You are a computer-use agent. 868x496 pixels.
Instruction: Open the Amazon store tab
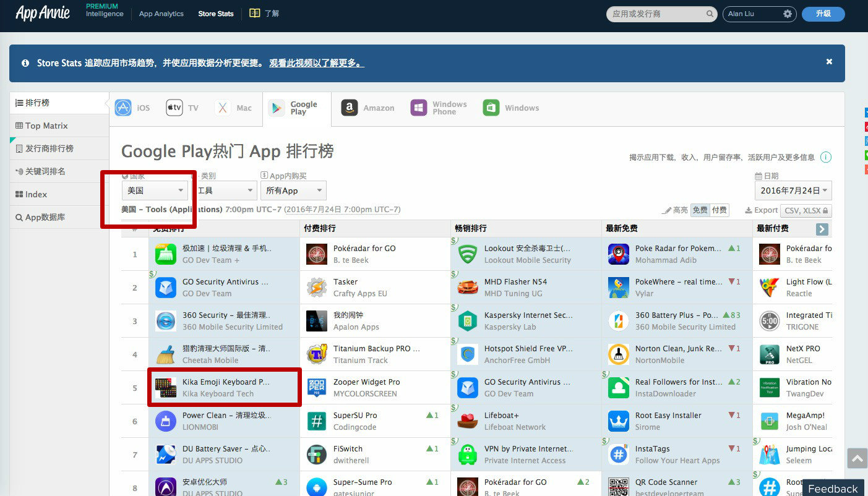click(x=367, y=108)
